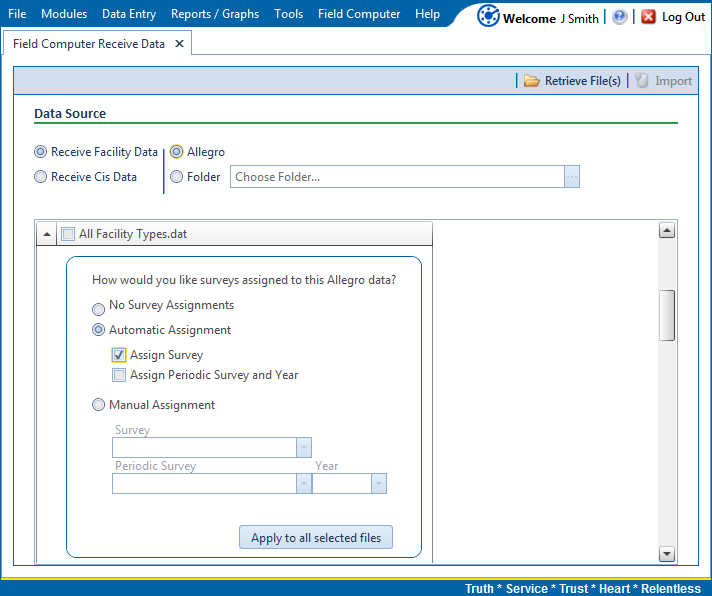Select the Folder data source option

[176, 177]
